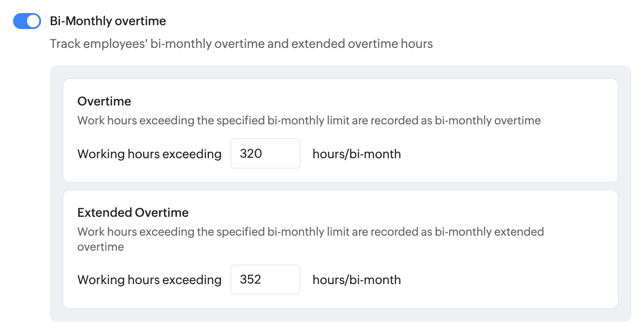This screenshot has width=644, height=332.
Task: Select the "Overtime" card heading
Action: pos(104,101)
